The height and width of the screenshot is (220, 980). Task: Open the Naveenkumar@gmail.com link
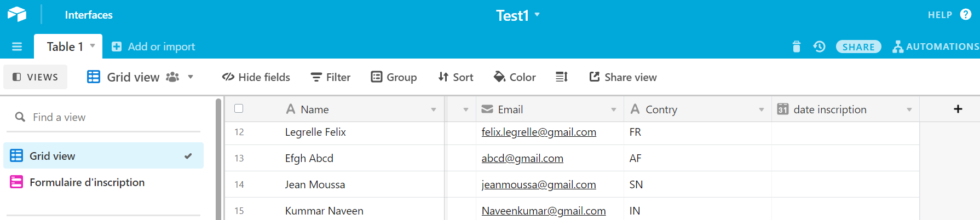coord(544,211)
